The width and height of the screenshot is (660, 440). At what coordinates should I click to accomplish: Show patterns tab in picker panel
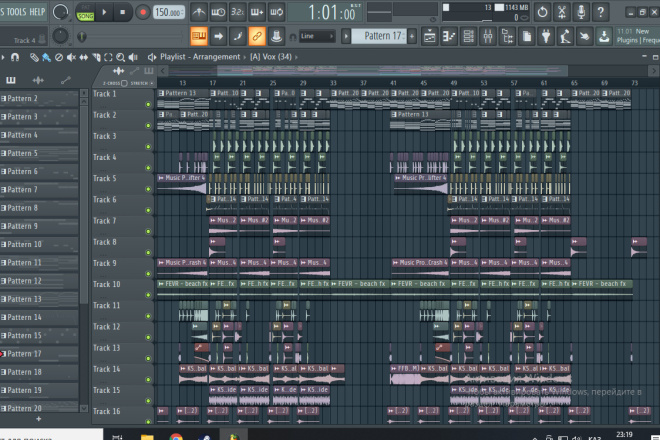tap(11, 80)
